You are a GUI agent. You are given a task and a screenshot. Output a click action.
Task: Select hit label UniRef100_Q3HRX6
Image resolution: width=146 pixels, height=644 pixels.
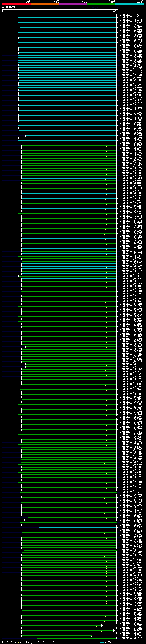[x=131, y=50]
